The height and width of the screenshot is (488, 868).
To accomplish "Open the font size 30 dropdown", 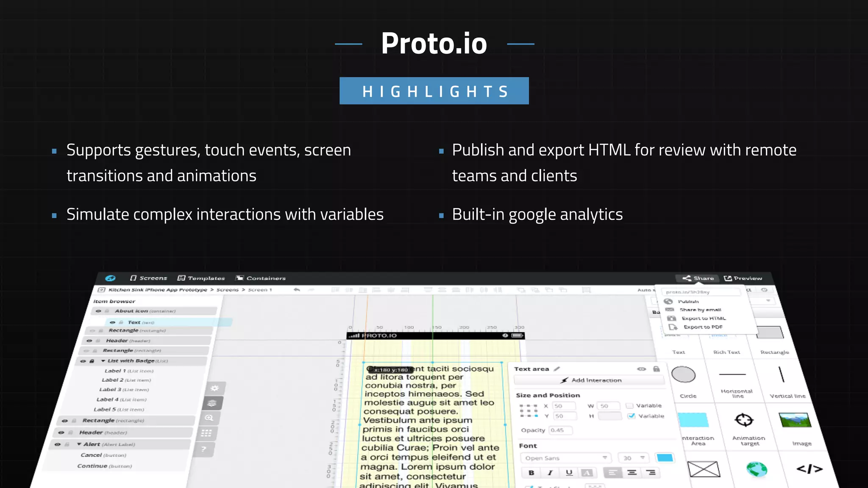I will point(633,458).
